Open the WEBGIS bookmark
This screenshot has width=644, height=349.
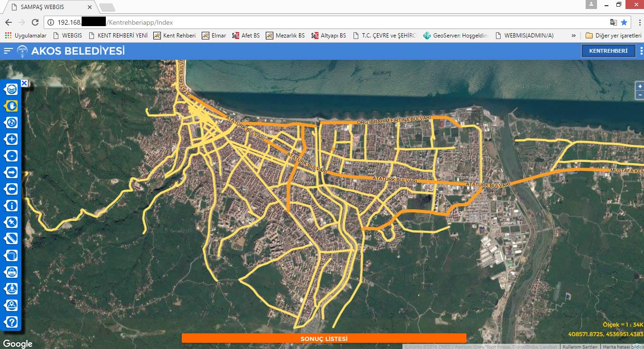[x=67, y=36]
